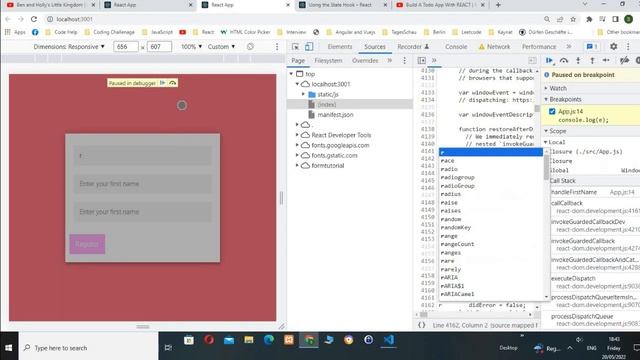Show more DevTools panel tabs chevron
The height and width of the screenshot is (360, 640).
569,47
